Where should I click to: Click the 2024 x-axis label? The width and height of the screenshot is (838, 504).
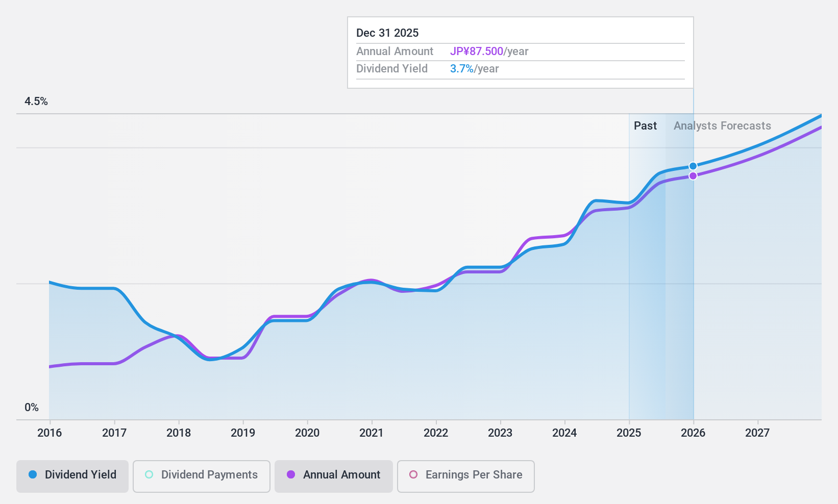(564, 433)
